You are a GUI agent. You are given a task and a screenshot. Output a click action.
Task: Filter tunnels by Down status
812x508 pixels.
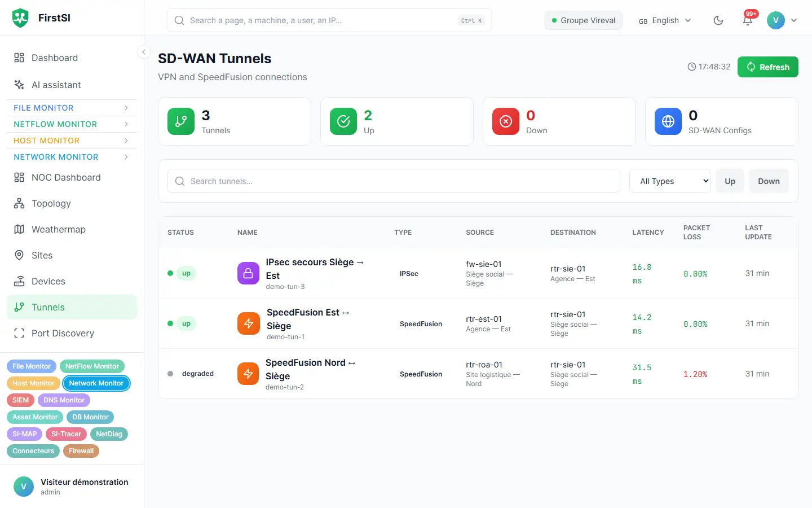click(x=769, y=181)
